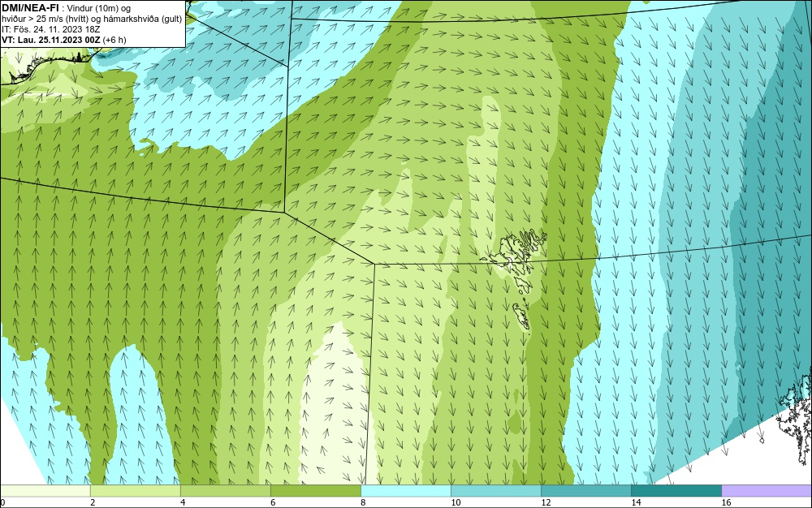Click the legend scale label '14'
Viewport: 812px width, 508px height.
pos(636,502)
